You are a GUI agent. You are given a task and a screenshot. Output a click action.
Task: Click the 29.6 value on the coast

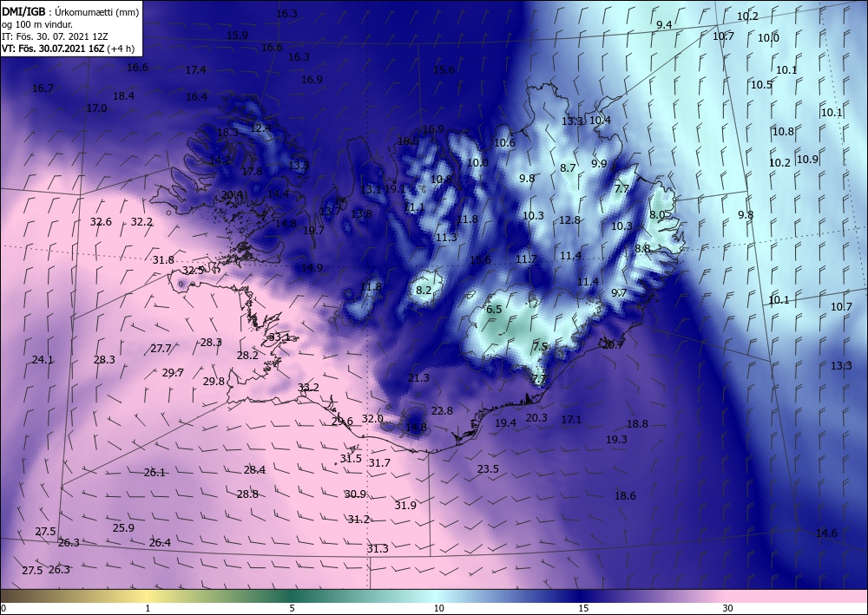click(342, 421)
